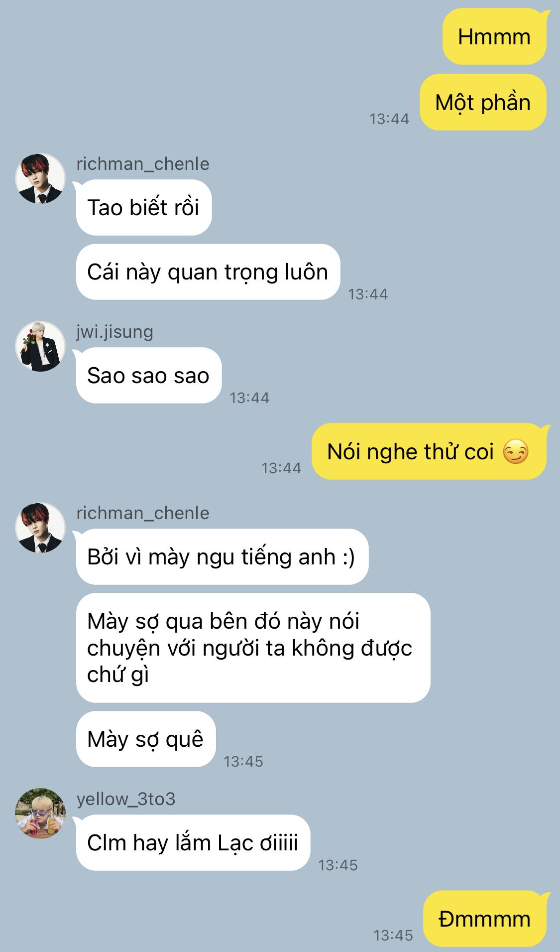Viewport: 560px width, 952px height.
Task: Open richman_chenle's avatar beside "Tao biết rồi"
Action: (x=40, y=178)
